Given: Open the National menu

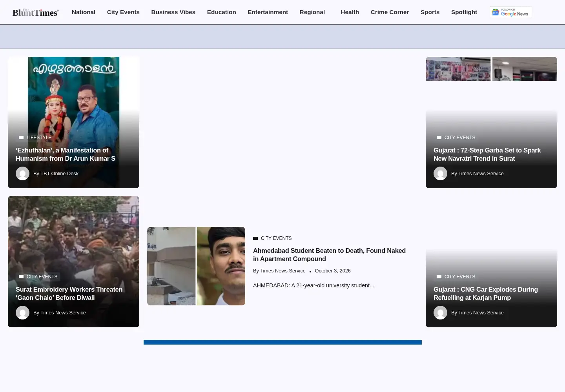Looking at the screenshot, I should [84, 12].
